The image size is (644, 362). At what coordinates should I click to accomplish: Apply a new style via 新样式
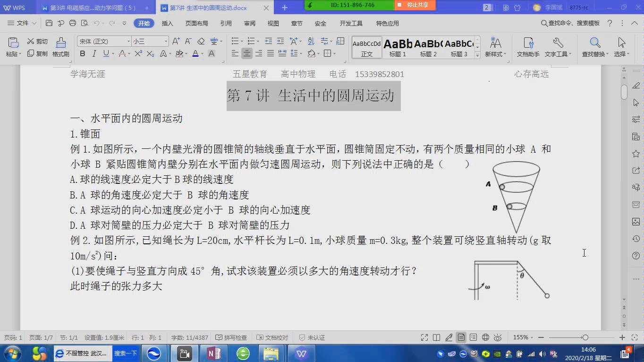click(495, 46)
